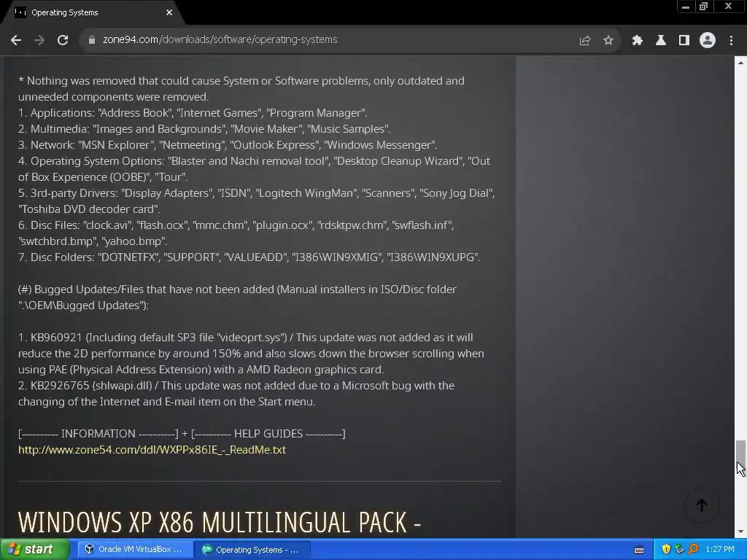Click the scrollbar down arrow
The width and height of the screenshot is (747, 560).
tap(740, 532)
